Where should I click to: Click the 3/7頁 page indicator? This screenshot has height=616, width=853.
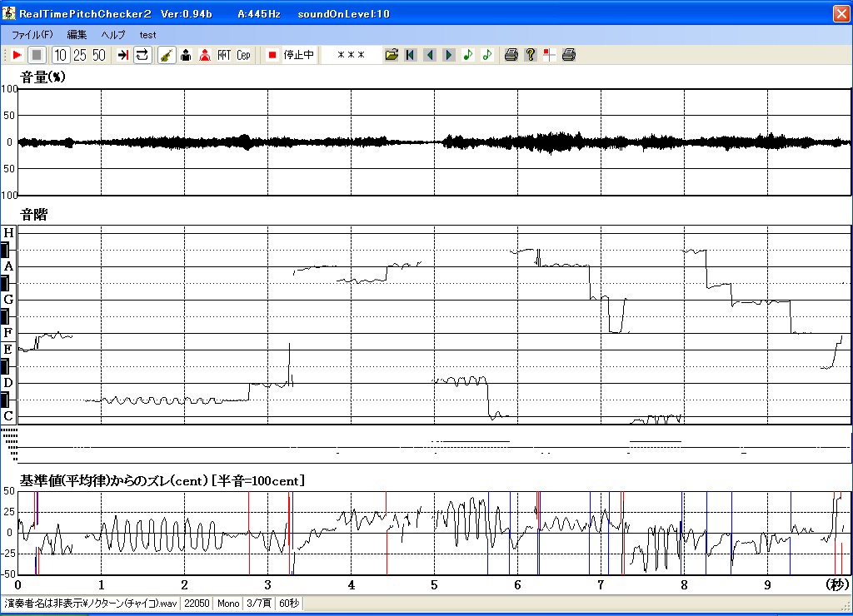[259, 604]
